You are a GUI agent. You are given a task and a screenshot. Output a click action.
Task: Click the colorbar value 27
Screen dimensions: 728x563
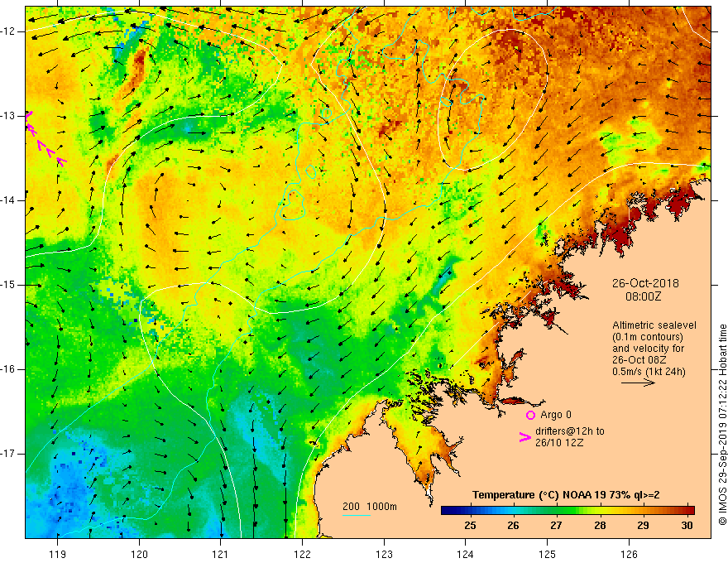[556, 526]
